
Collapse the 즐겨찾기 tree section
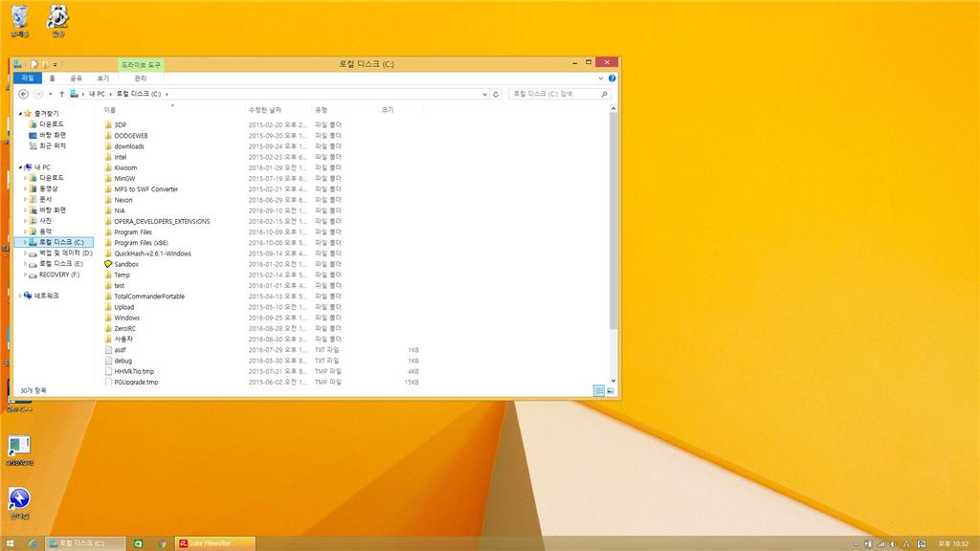tap(20, 114)
